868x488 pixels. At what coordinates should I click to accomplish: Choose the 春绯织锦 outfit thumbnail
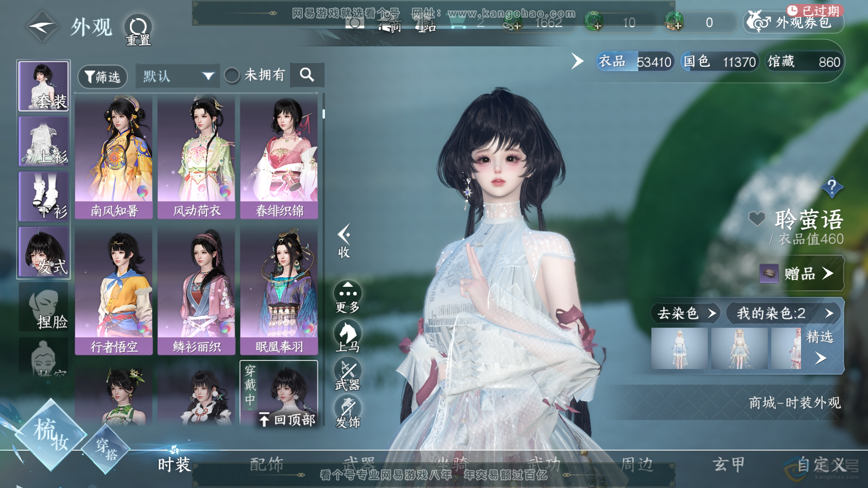279,157
